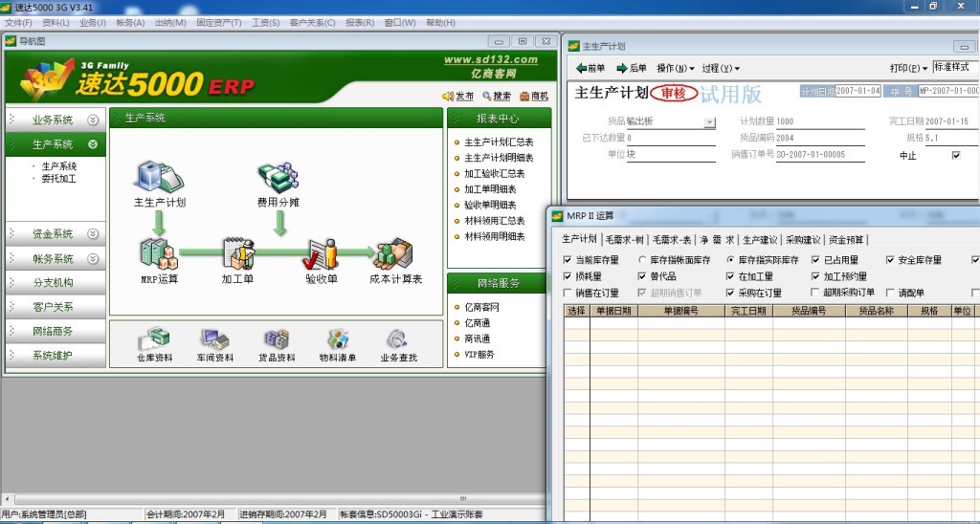Click the 商机 briefcase icon
This screenshot has height=524, width=980.
(524, 97)
